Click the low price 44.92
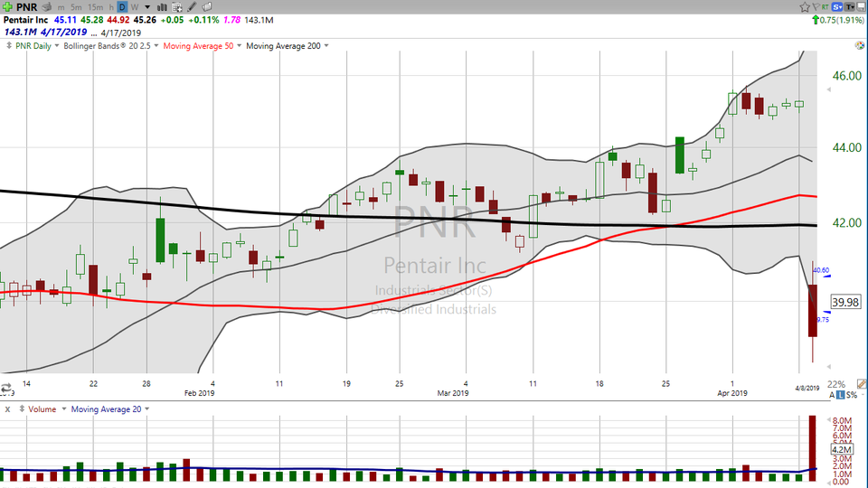The width and height of the screenshot is (868, 488). 118,20
